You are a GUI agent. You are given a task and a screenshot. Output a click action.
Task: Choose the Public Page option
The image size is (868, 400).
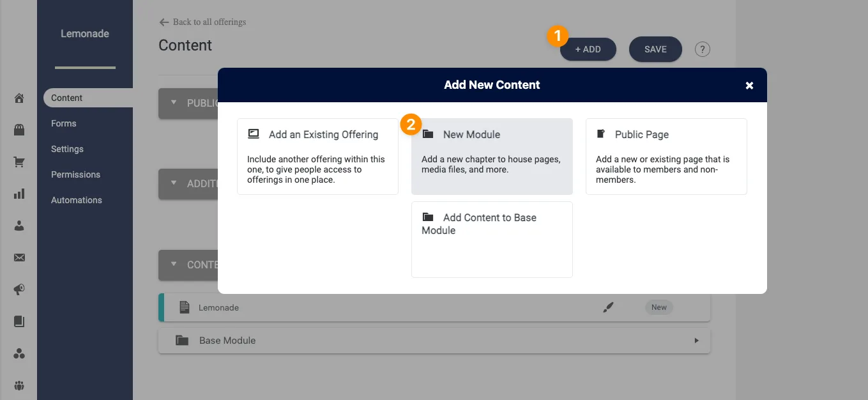pyautogui.click(x=666, y=156)
